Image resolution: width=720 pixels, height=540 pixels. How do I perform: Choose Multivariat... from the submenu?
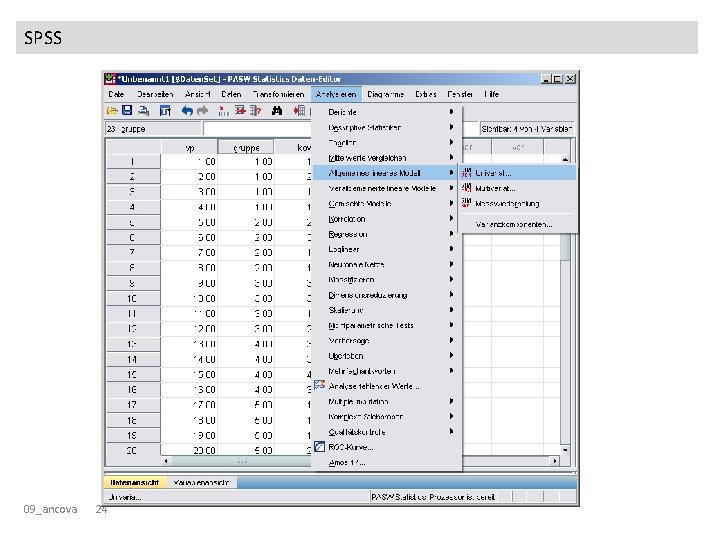pyautogui.click(x=519, y=188)
